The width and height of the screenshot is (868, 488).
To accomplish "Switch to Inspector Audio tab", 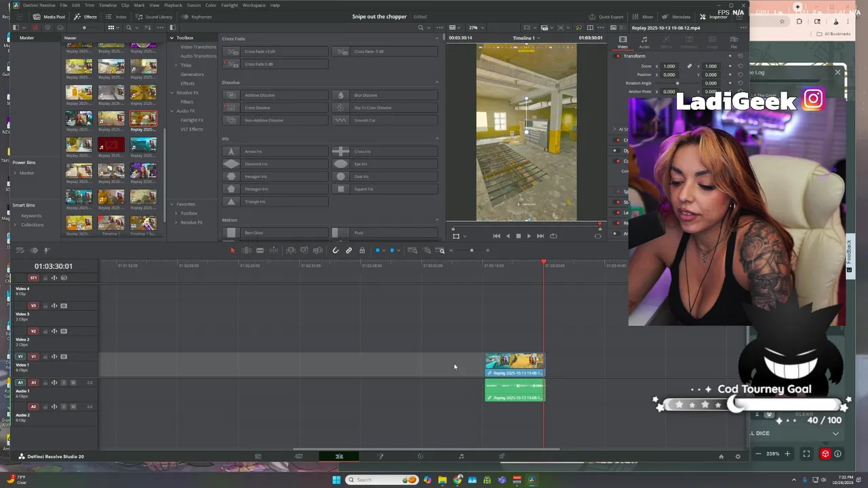I will pyautogui.click(x=644, y=42).
